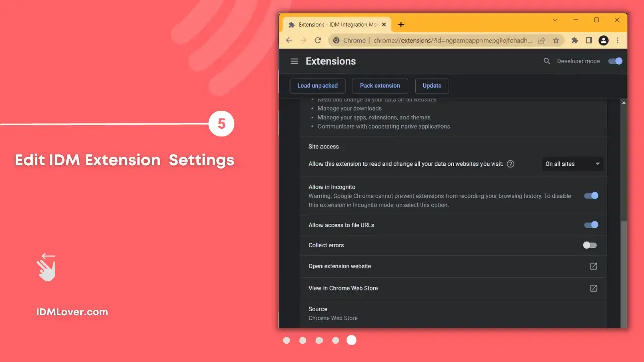
Task: Click the extensions puzzle icon in Chrome toolbar
Action: [x=574, y=40]
